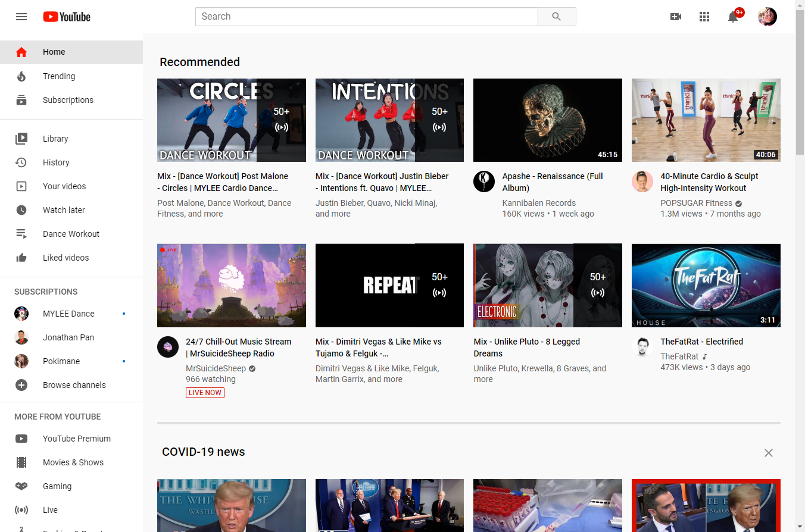Open Intentions Dance Workout mix thumbnail

389,120
